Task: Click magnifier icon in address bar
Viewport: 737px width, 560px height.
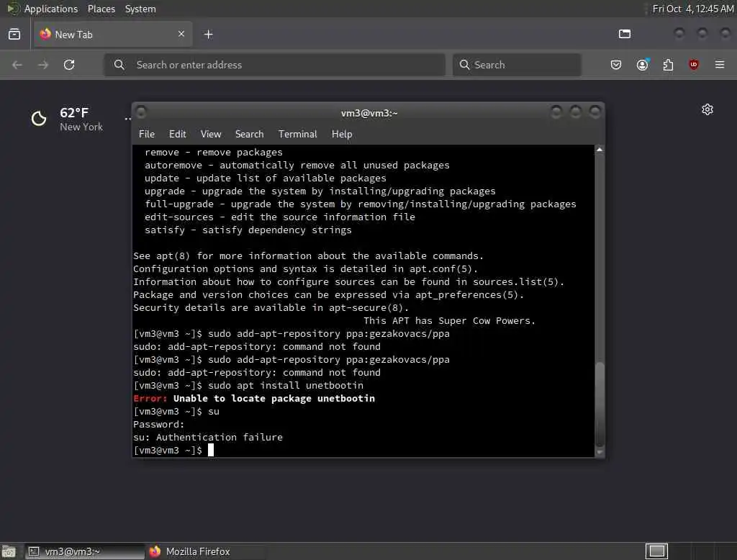Action: pos(119,65)
